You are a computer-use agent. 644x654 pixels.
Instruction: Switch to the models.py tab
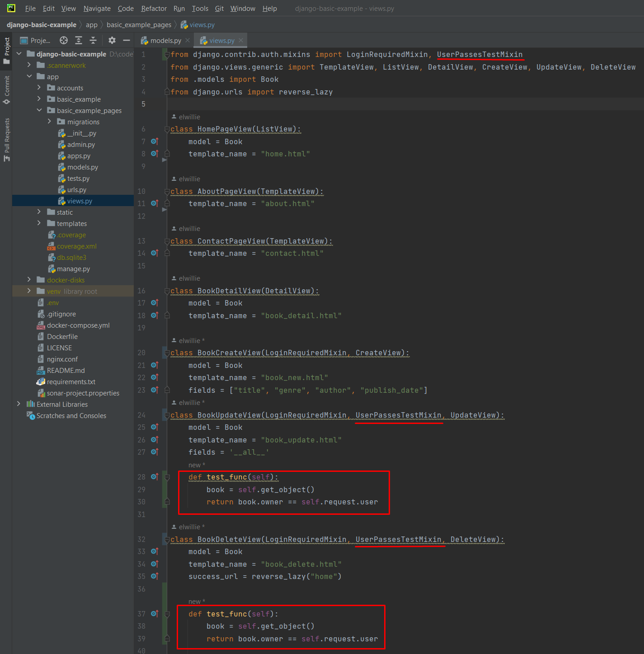pyautogui.click(x=166, y=40)
